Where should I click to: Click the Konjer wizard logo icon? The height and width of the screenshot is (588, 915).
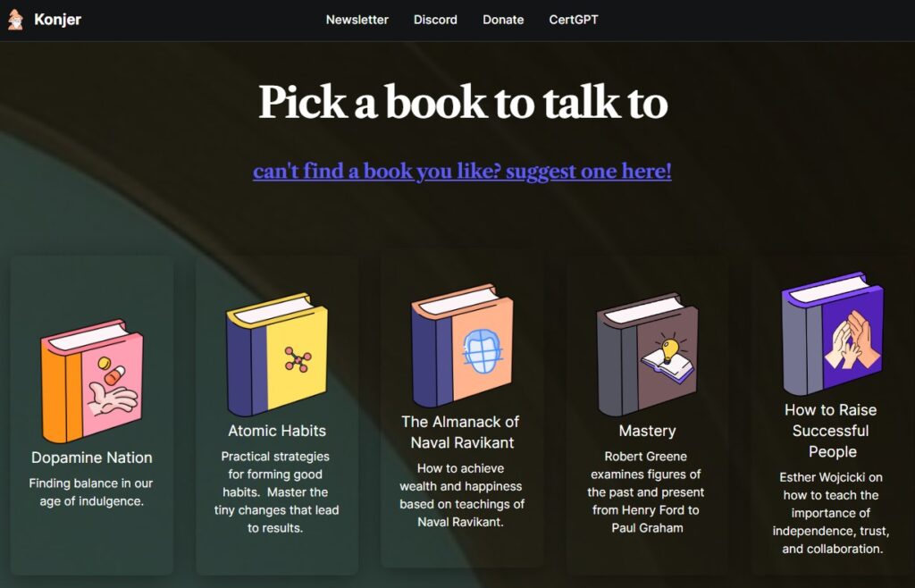[x=16, y=20]
